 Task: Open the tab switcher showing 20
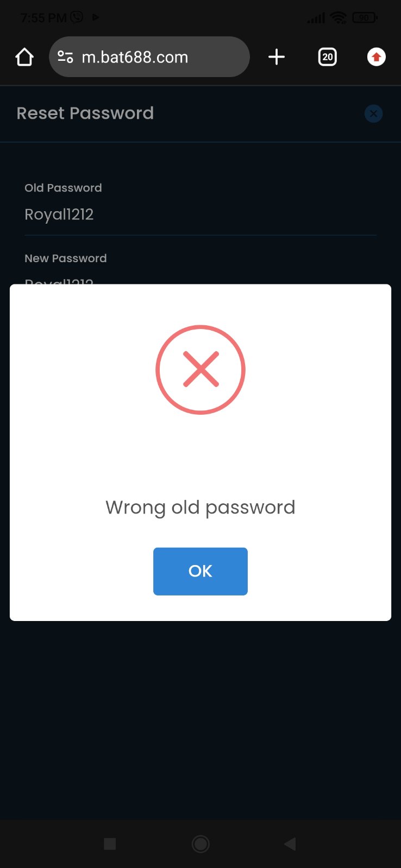(327, 57)
